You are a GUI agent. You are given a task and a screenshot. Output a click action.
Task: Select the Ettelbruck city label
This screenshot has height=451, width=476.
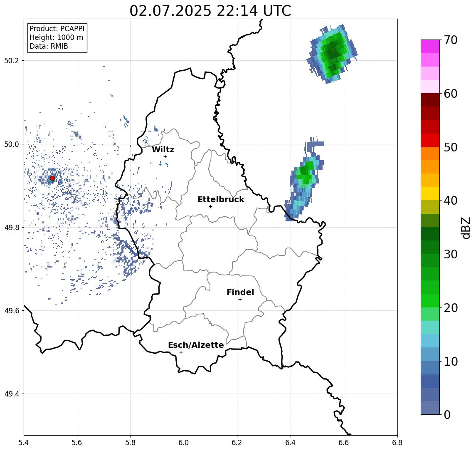click(x=221, y=199)
